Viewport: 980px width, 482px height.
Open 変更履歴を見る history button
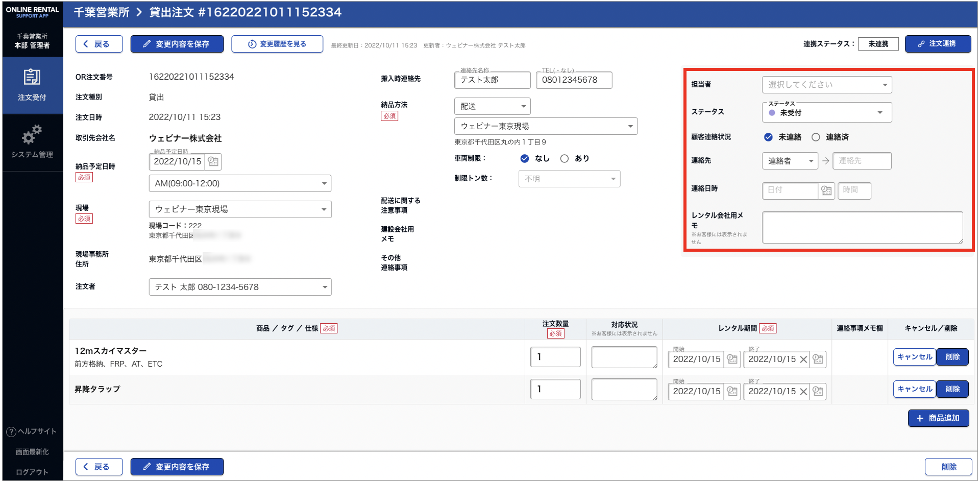(x=277, y=44)
